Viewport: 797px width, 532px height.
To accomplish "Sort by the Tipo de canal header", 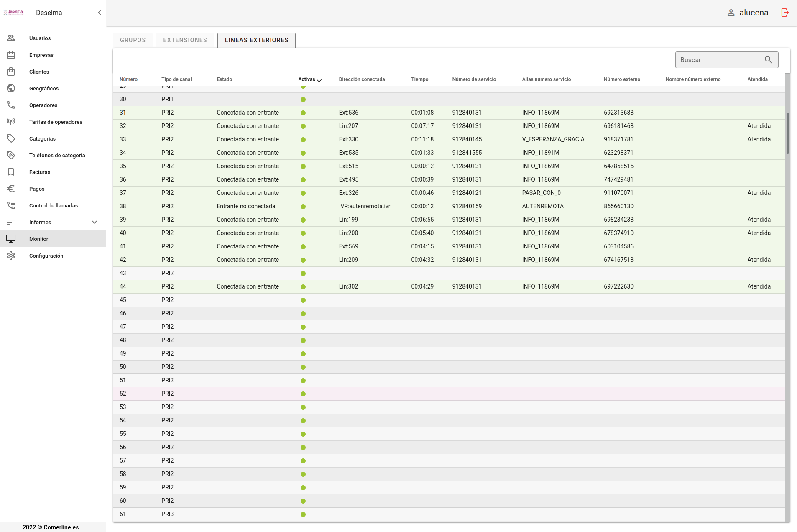I will point(176,79).
